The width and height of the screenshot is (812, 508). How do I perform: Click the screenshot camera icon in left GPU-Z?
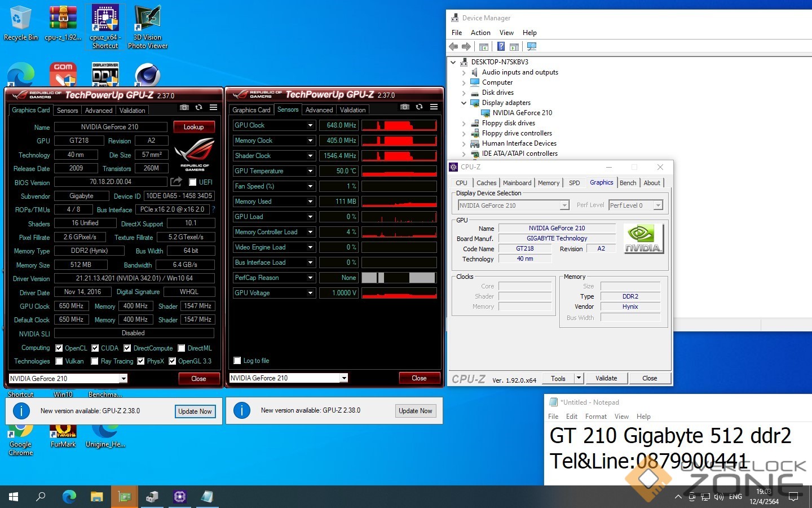click(184, 107)
